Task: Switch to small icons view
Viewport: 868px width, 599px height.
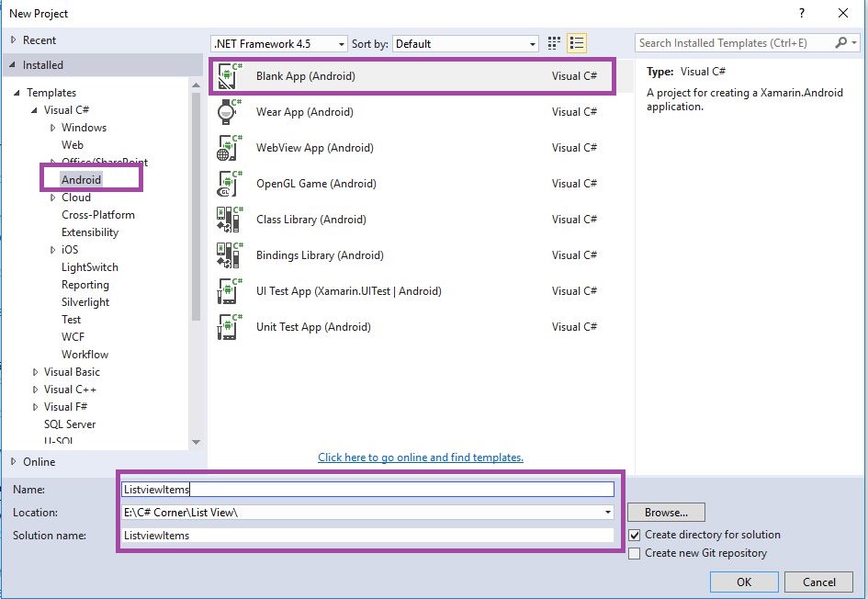Action: coord(554,43)
